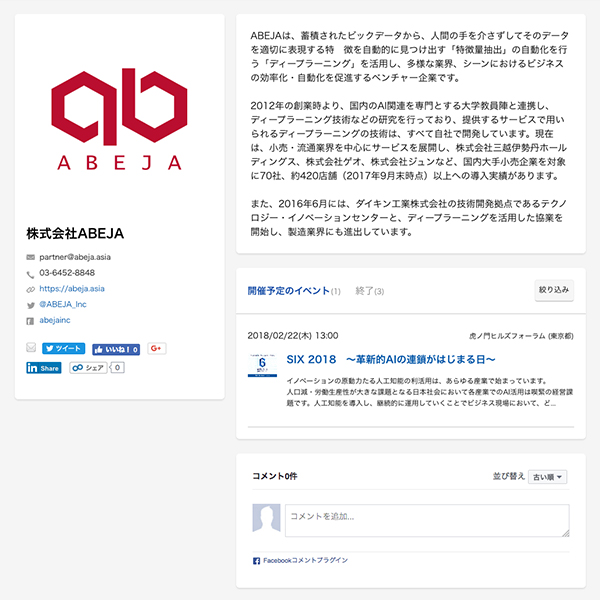
Task: Click the envelope email share icon
Action: (x=31, y=348)
